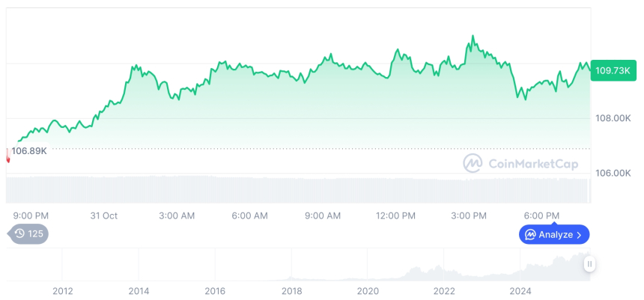Click the 9:00 PM time axis label
644x300 pixels.
[31, 215]
